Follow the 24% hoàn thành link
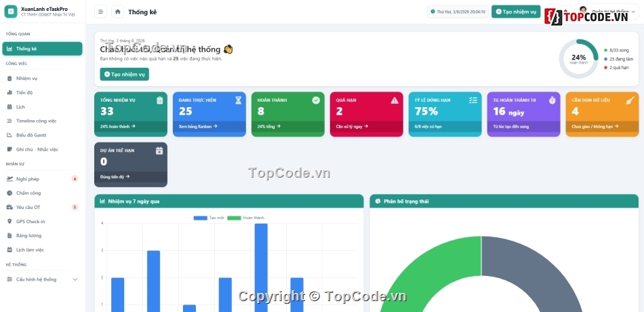Viewport: 644px width, 312px height. pos(117,127)
